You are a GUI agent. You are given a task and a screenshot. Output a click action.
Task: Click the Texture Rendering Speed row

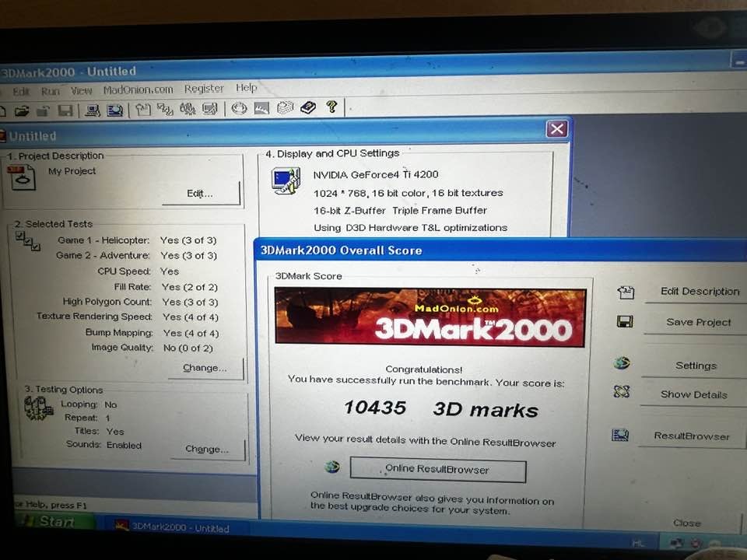pos(128,317)
